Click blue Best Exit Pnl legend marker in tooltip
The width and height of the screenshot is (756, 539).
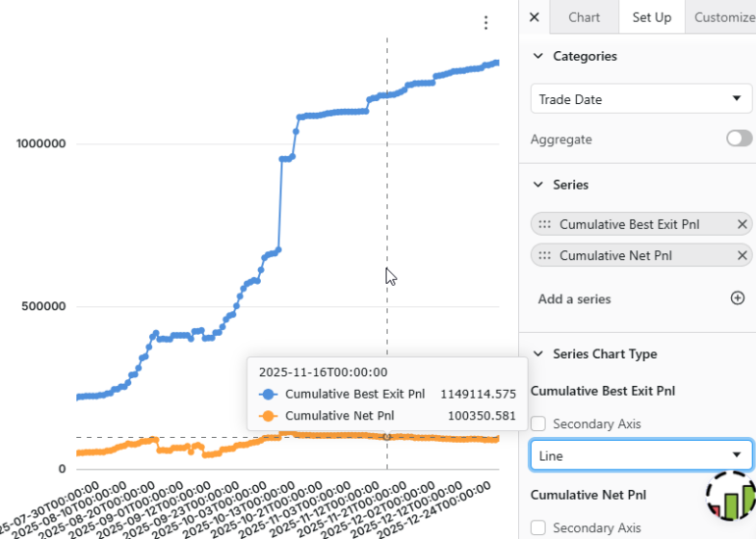pos(269,394)
